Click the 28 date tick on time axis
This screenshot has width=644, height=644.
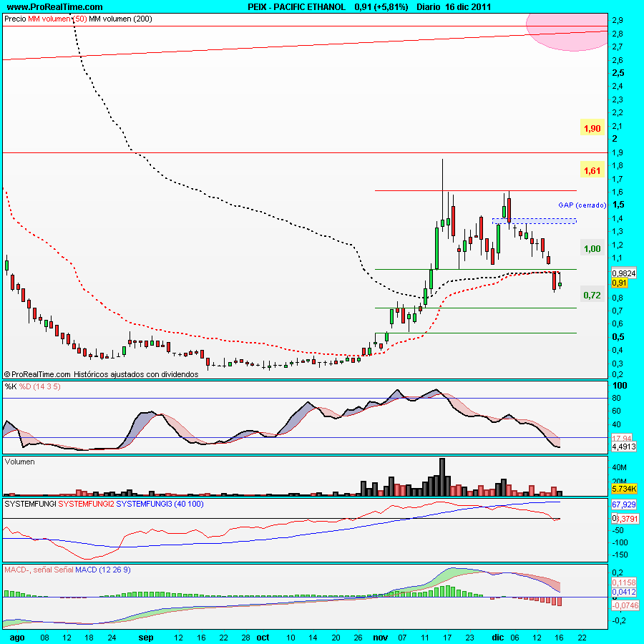(245, 638)
